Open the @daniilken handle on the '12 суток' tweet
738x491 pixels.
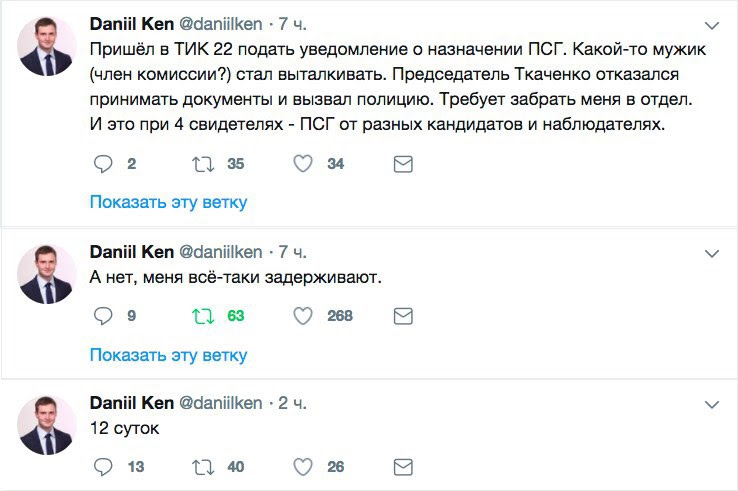point(220,403)
